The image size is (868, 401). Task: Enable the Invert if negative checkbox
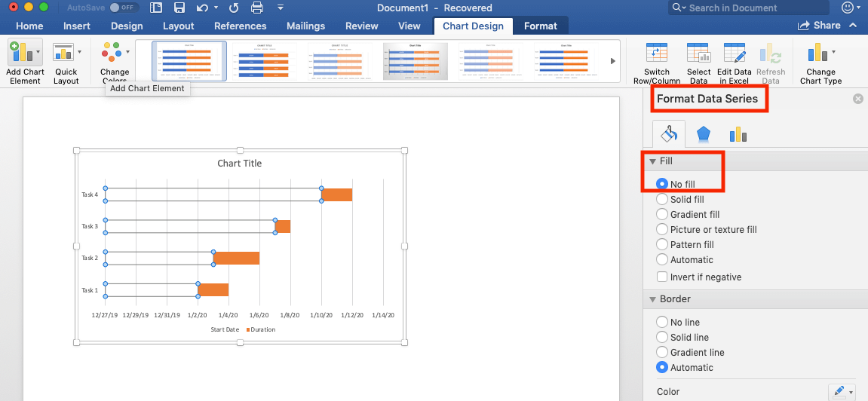(x=662, y=277)
